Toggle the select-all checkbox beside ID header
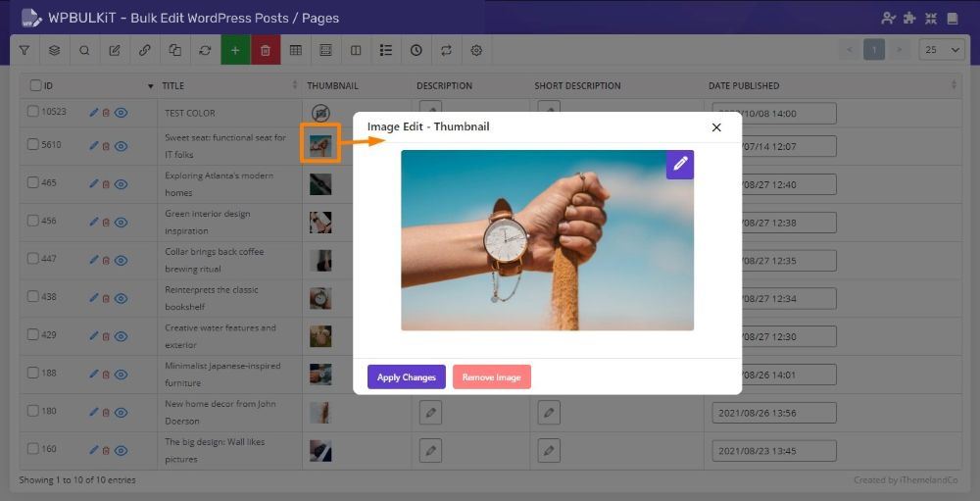Screen dimensions: 980x501 (36, 85)
